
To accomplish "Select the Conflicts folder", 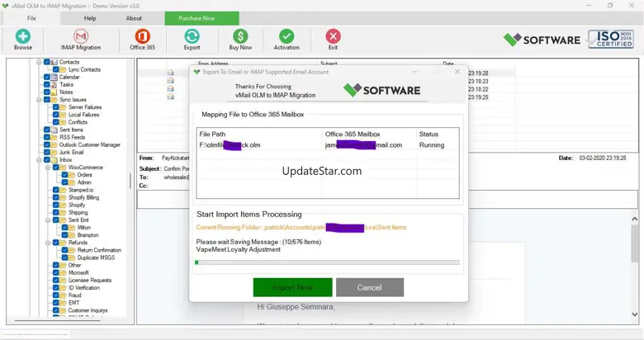I will tap(78, 122).
